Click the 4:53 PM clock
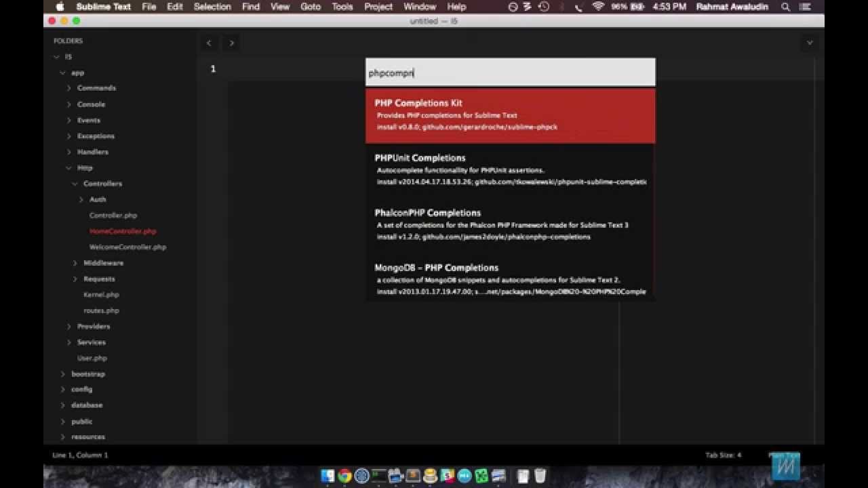The image size is (868, 488). [670, 7]
